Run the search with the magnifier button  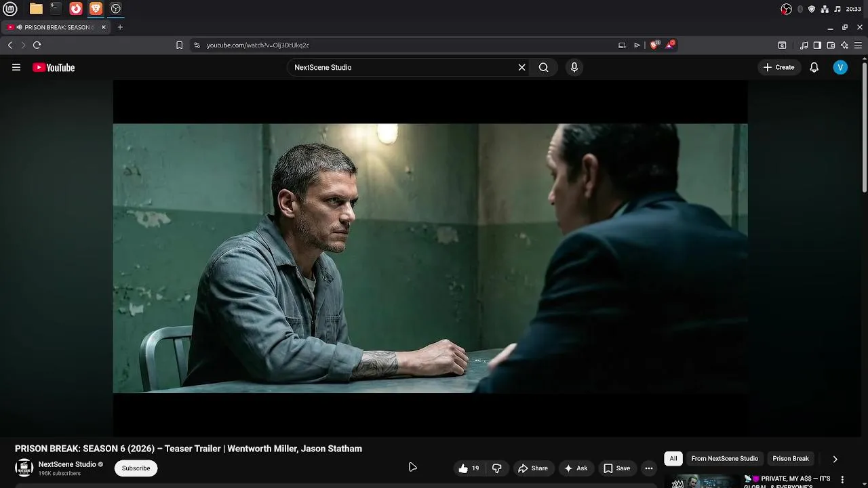pos(543,67)
